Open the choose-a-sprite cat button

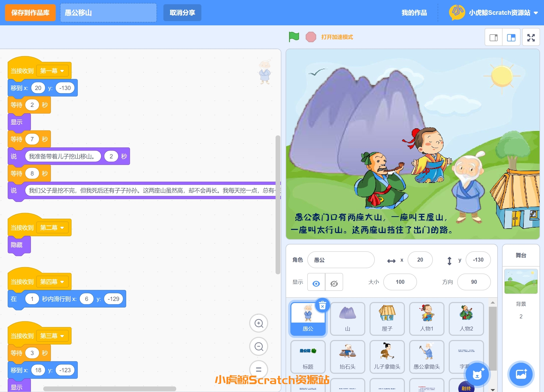(477, 374)
